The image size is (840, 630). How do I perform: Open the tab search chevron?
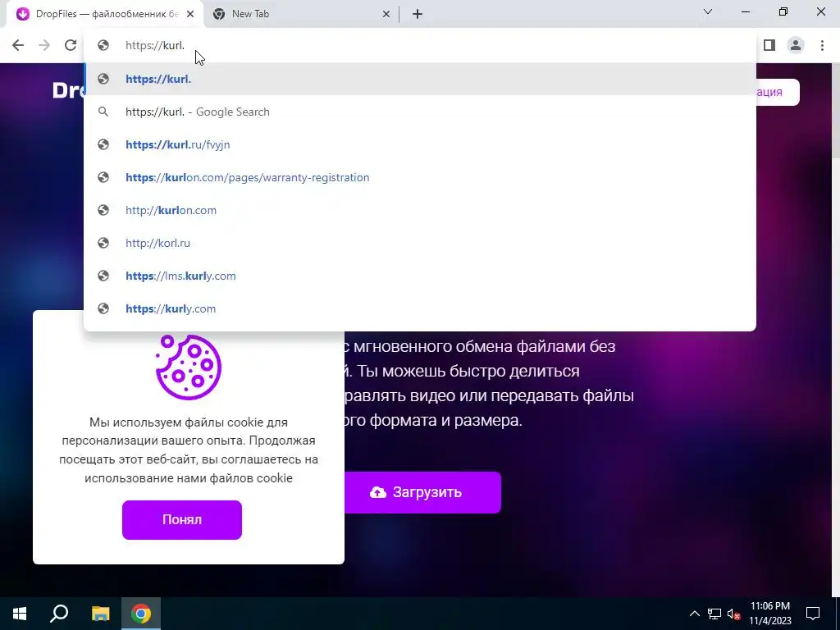click(x=708, y=11)
